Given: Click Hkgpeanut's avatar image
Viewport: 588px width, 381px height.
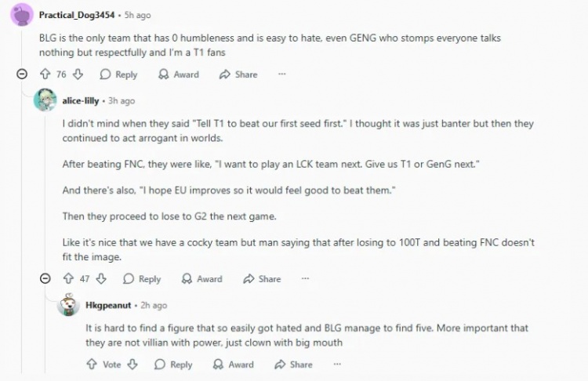Looking at the screenshot, I should (x=68, y=304).
